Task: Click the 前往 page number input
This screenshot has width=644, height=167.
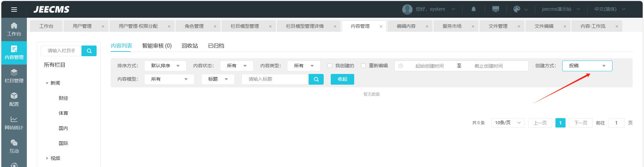Action: tap(616, 123)
